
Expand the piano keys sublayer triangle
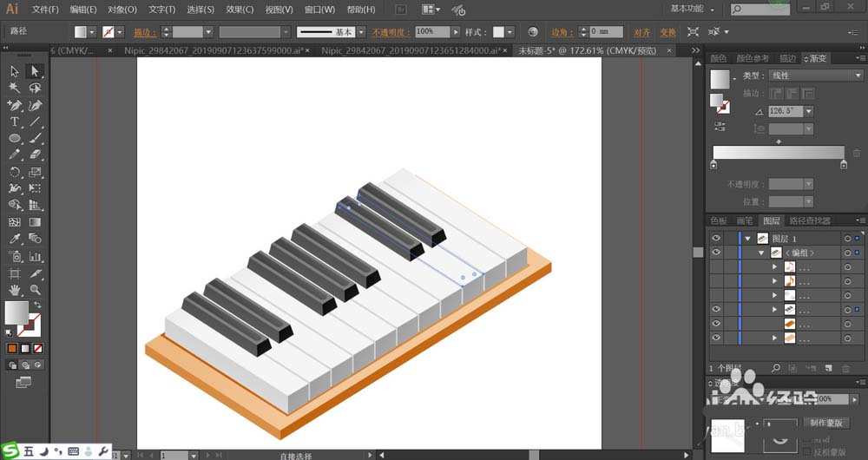point(774,310)
